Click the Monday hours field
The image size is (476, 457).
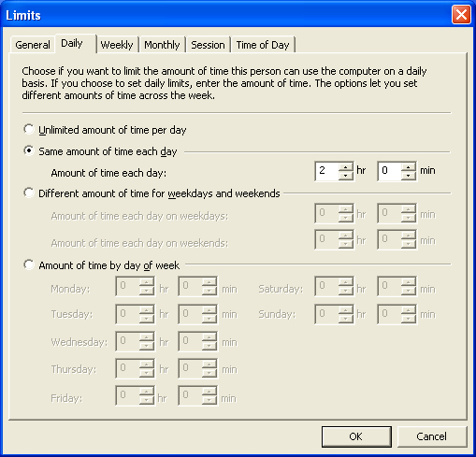pyautogui.click(x=127, y=286)
